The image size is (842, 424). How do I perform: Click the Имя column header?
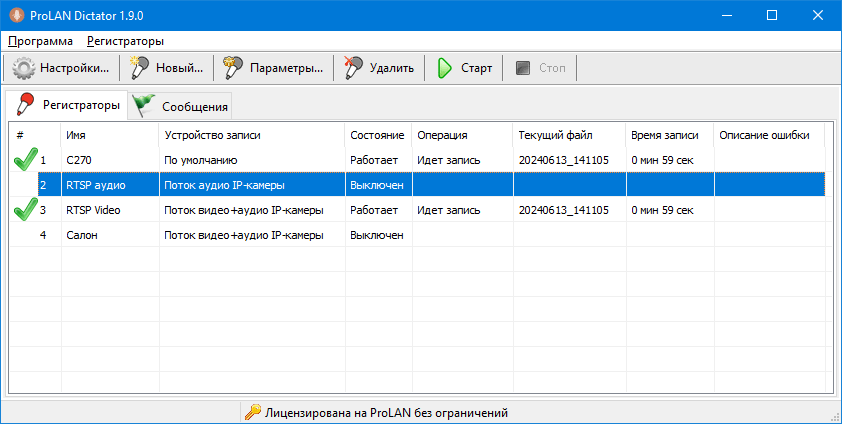pos(76,135)
